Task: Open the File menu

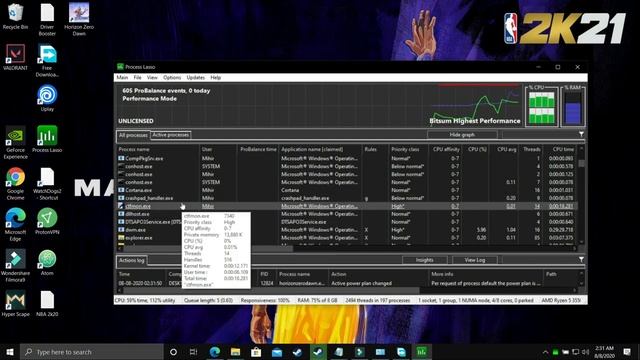Action: tap(137, 77)
